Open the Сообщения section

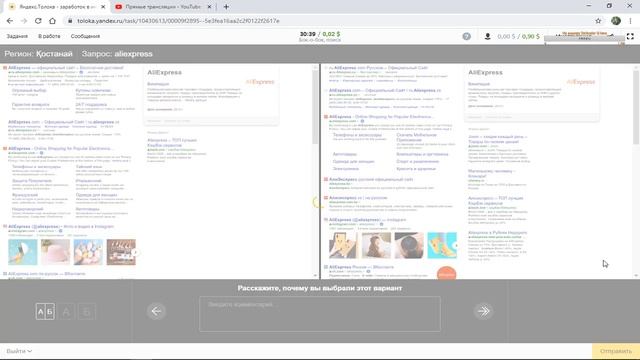(x=85, y=36)
